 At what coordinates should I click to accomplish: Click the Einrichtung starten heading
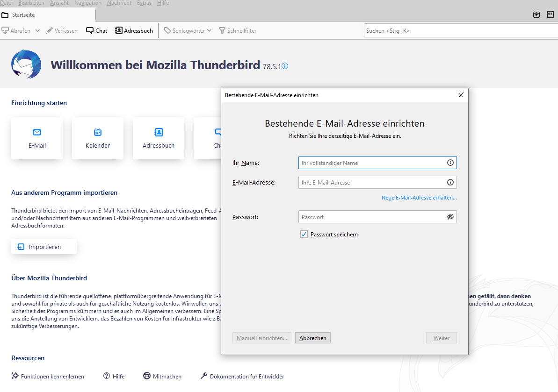(x=39, y=103)
